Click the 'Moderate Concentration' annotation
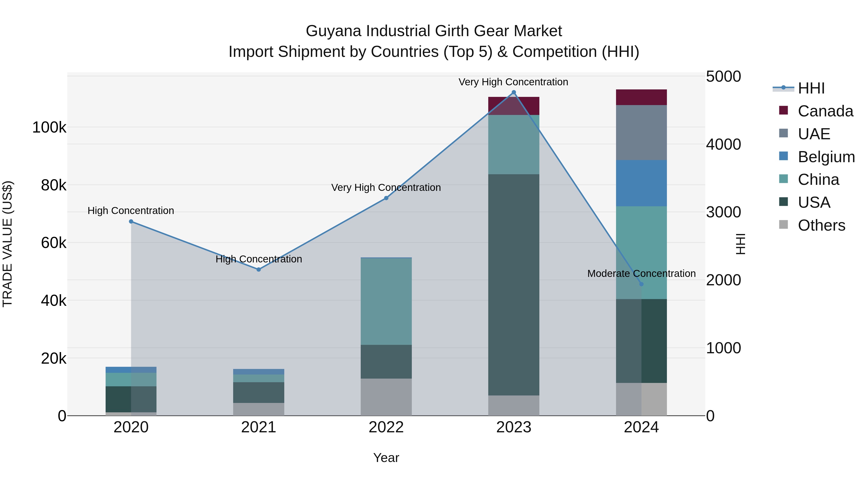The image size is (868, 488). pyautogui.click(x=642, y=274)
